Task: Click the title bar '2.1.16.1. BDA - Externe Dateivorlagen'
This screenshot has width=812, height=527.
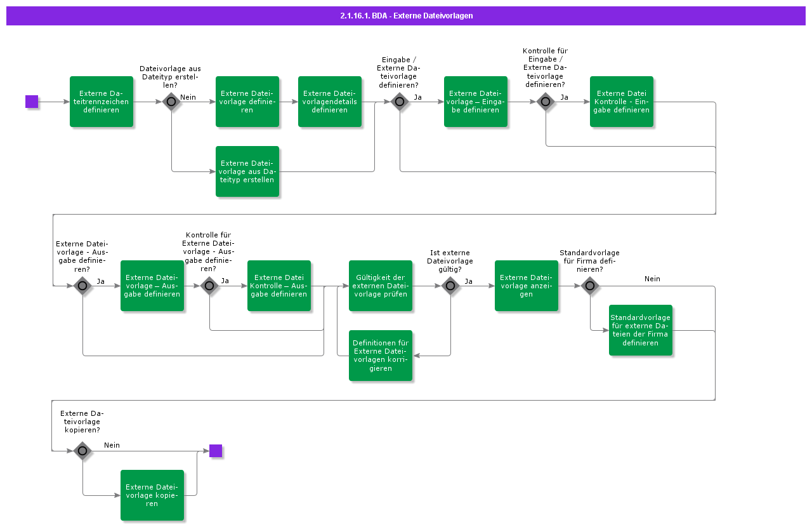Action: coord(406,16)
